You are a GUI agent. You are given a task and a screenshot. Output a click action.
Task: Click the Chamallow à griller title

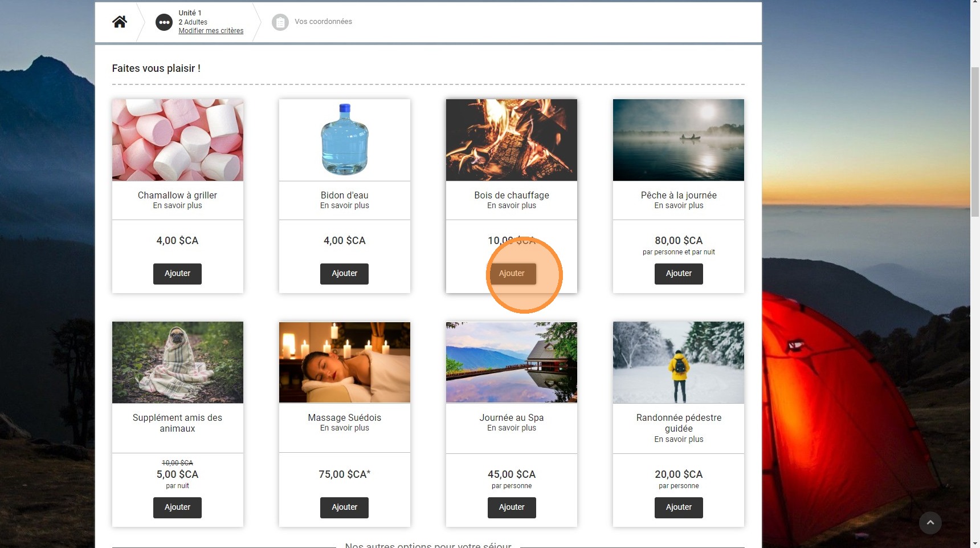[177, 195]
